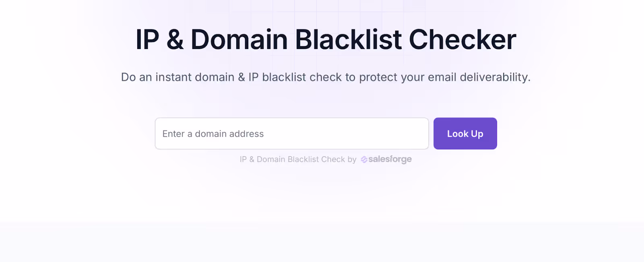The width and height of the screenshot is (644, 262).
Task: Click the deliverability description sentence
Action: point(325,77)
